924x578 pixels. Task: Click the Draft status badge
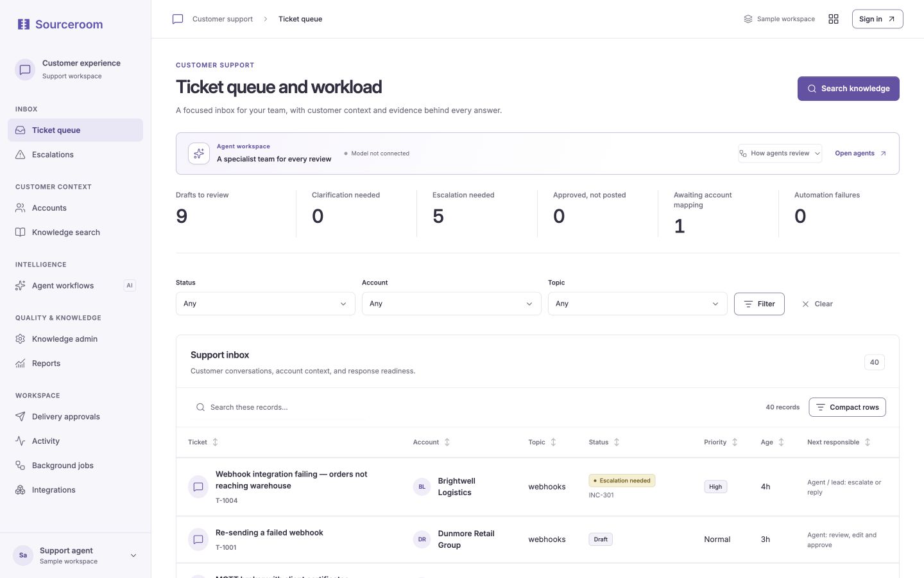click(x=601, y=539)
